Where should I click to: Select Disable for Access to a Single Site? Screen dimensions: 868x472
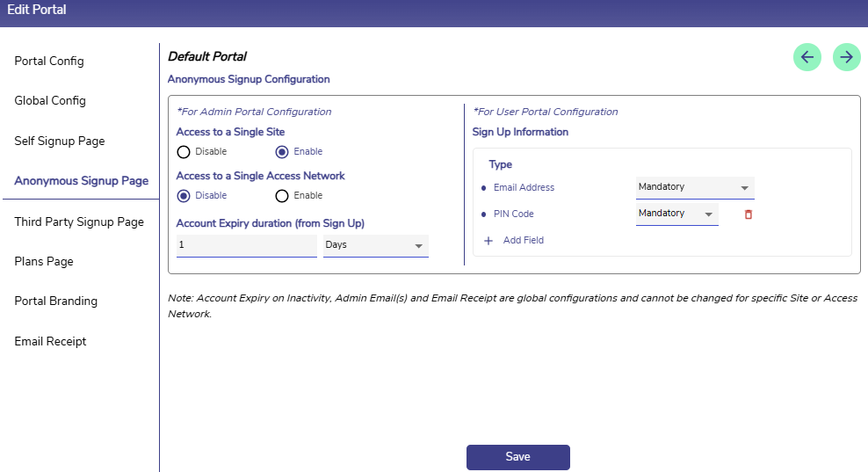[x=184, y=152]
